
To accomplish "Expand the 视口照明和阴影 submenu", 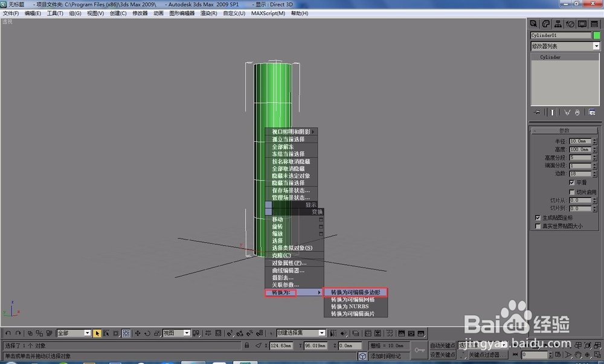I will pyautogui.click(x=291, y=132).
